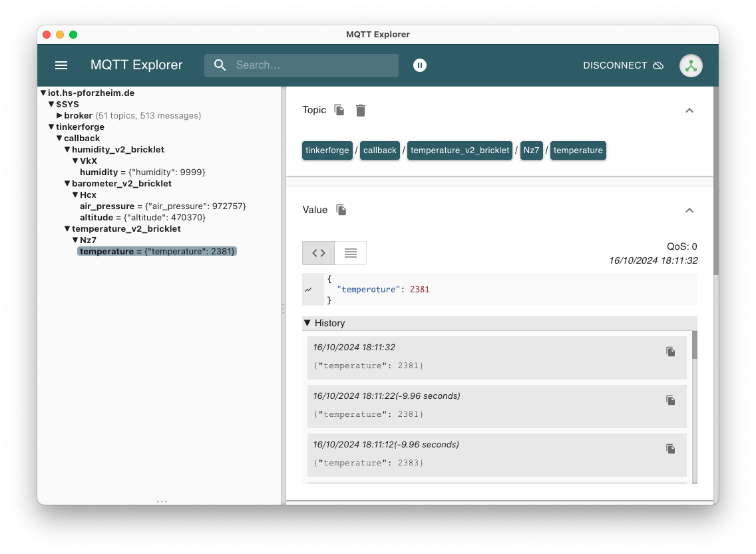Viewport: 756px width, 554px height.
Task: Switch value display to list view
Action: click(x=350, y=253)
